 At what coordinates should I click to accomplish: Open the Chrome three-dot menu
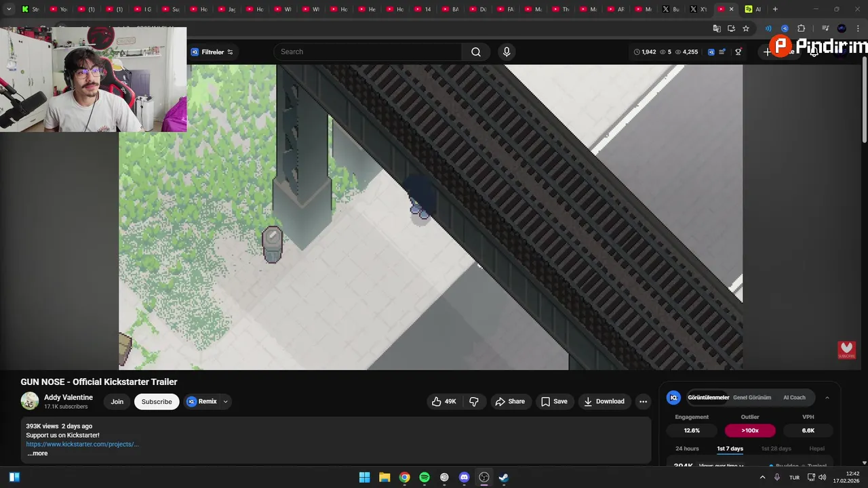(858, 28)
